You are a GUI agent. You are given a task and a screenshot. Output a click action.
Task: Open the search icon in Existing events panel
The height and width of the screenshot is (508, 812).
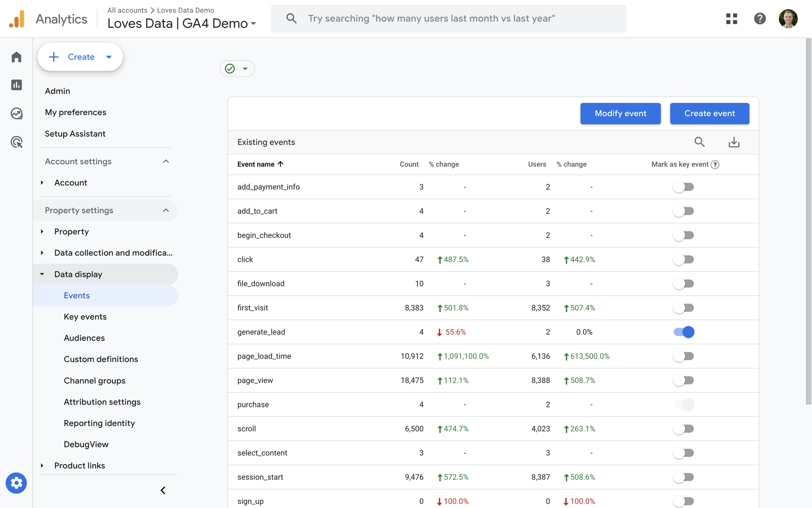pos(699,142)
